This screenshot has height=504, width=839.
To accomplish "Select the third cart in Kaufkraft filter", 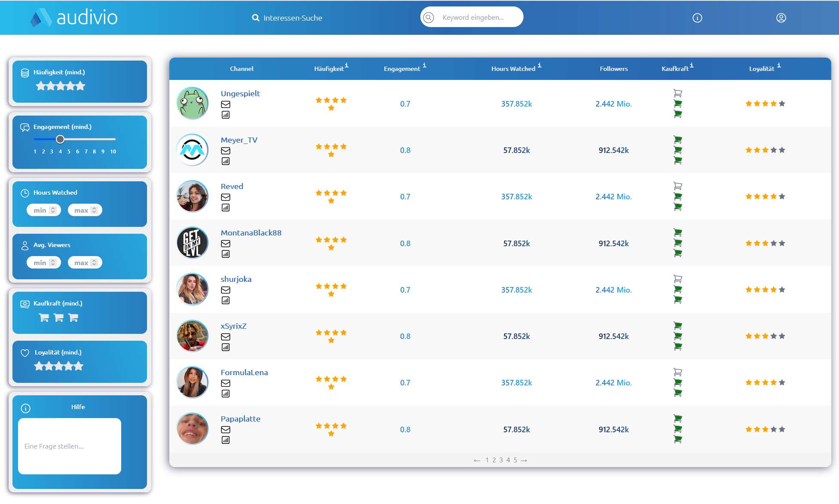I will [73, 318].
